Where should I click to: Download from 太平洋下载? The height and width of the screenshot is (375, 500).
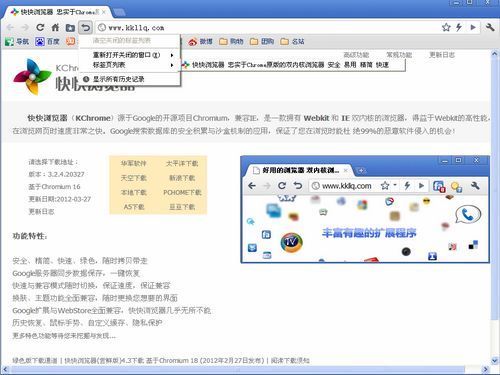pos(182,163)
